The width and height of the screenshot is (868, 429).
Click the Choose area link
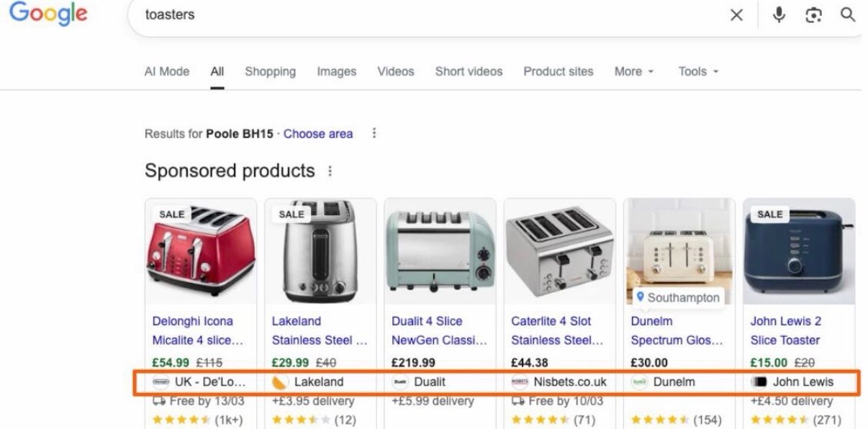pos(318,133)
